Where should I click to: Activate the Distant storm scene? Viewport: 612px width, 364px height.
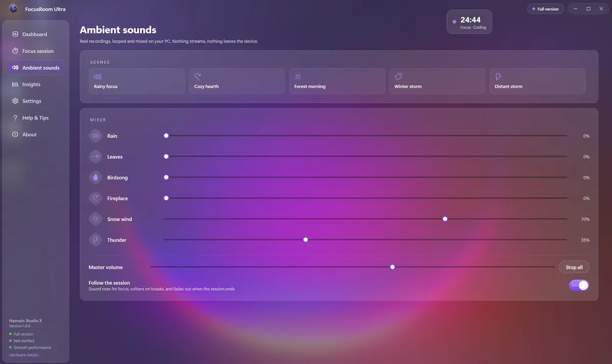click(538, 81)
